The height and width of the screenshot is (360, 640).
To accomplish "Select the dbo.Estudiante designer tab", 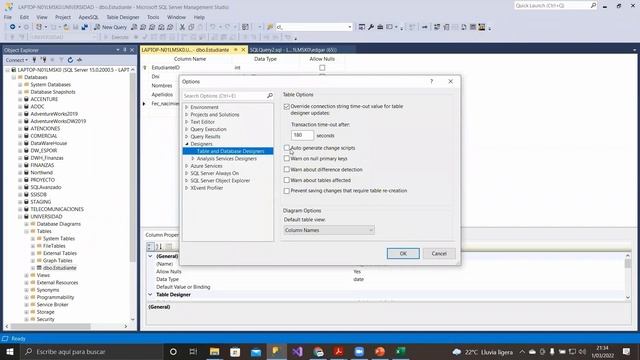I will (185, 50).
